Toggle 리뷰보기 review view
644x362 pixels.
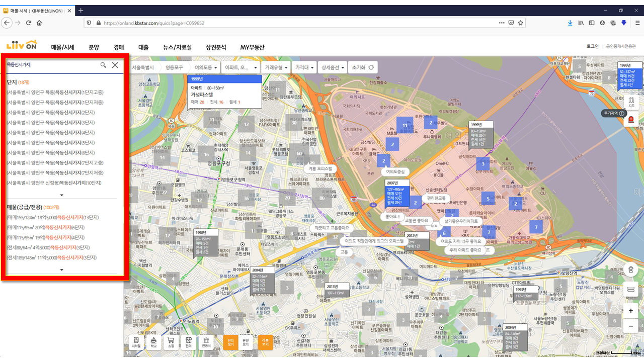[x=265, y=342]
